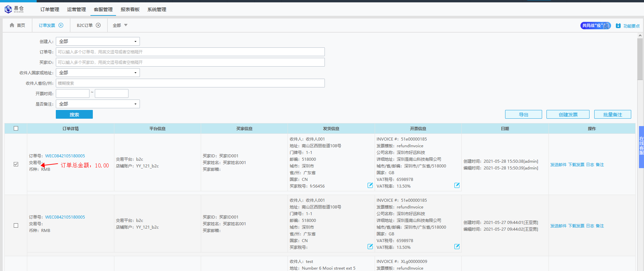Focus the 订单号 input field

190,52
